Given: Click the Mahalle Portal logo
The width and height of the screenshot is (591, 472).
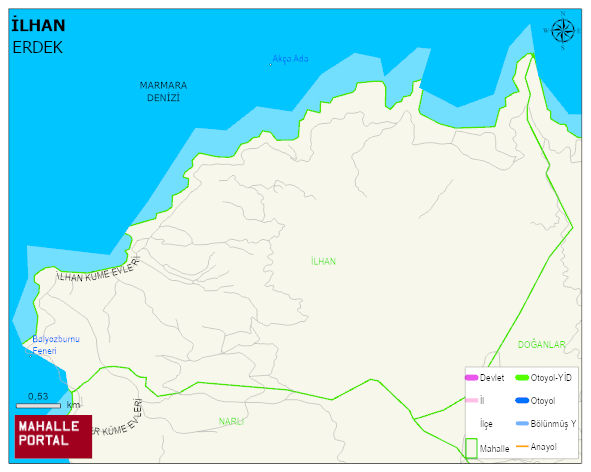Looking at the screenshot, I should click(53, 437).
